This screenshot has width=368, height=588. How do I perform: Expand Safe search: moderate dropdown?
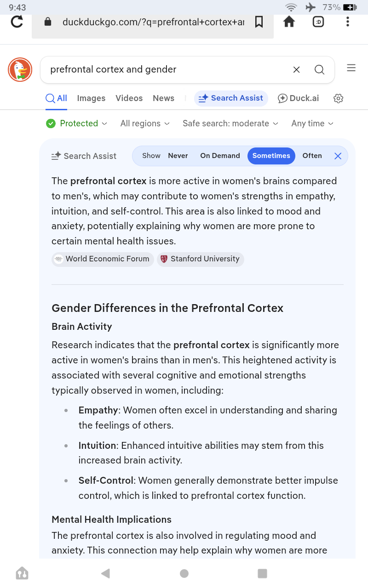[230, 124]
